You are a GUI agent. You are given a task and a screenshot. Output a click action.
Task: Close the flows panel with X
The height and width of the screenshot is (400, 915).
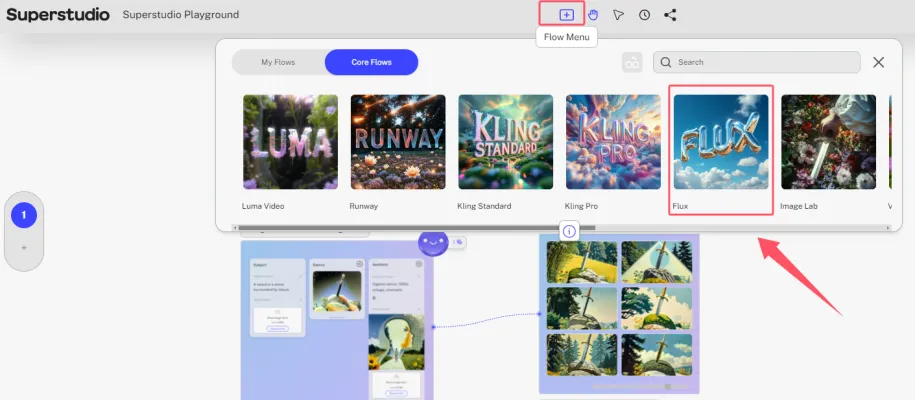tap(878, 62)
